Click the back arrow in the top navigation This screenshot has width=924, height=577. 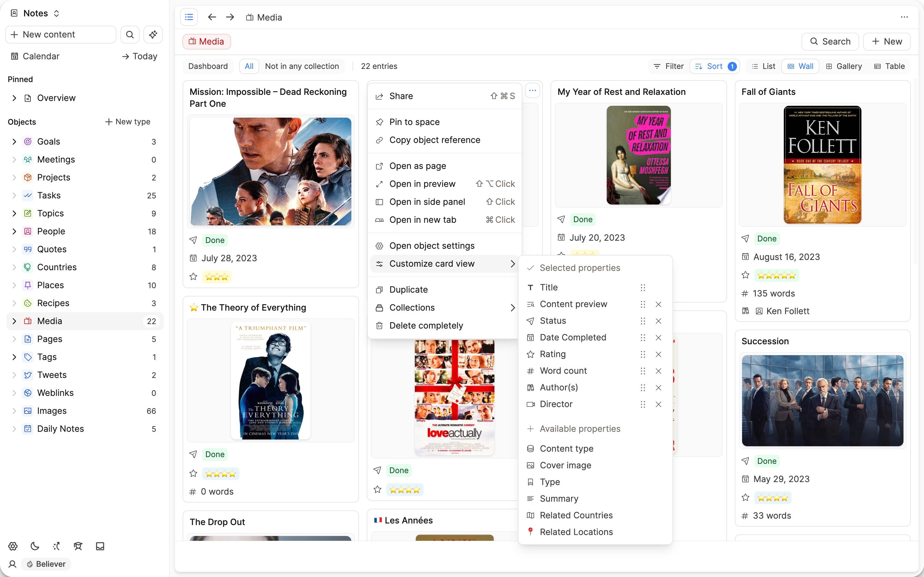(x=212, y=17)
